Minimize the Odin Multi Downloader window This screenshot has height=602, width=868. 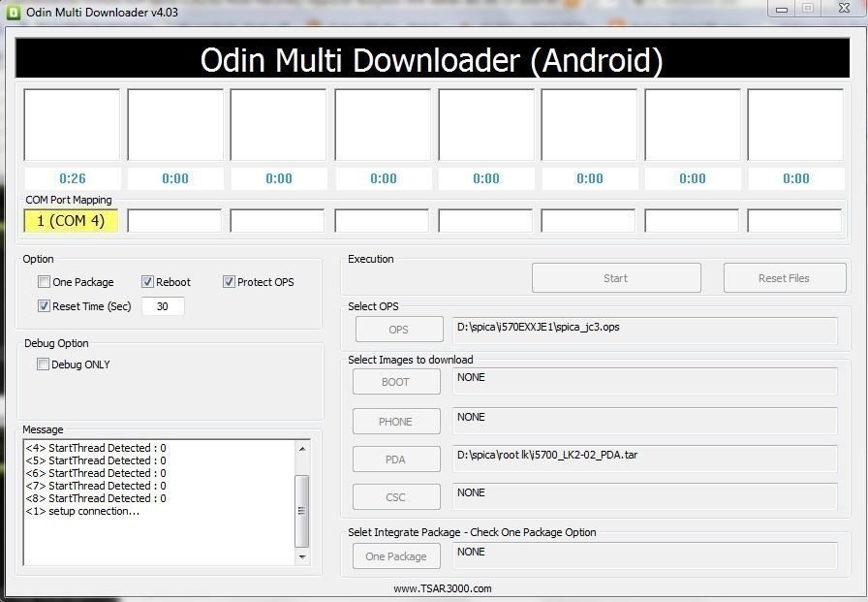(781, 9)
